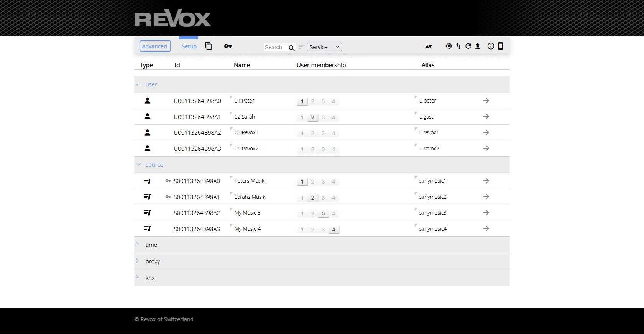Click the Id S00113264B98A3
The image size is (644, 334).
pyautogui.click(x=197, y=229)
